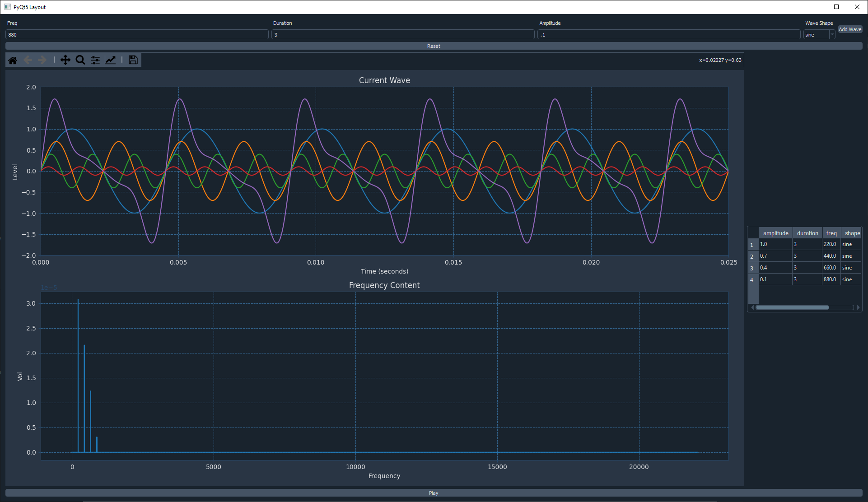Maximize the PyQt5 Layout window
This screenshot has height=502, width=868.
836,7
